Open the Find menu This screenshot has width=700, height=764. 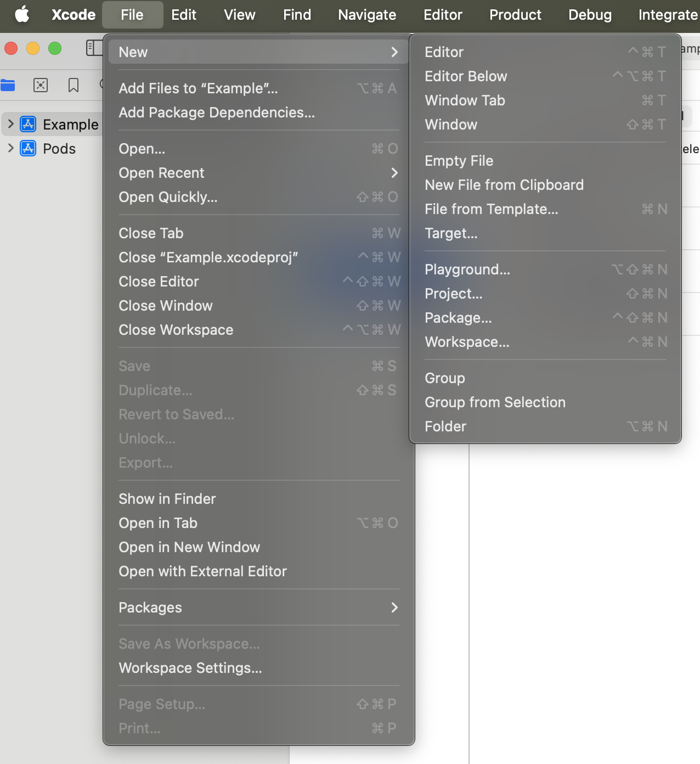(x=297, y=14)
